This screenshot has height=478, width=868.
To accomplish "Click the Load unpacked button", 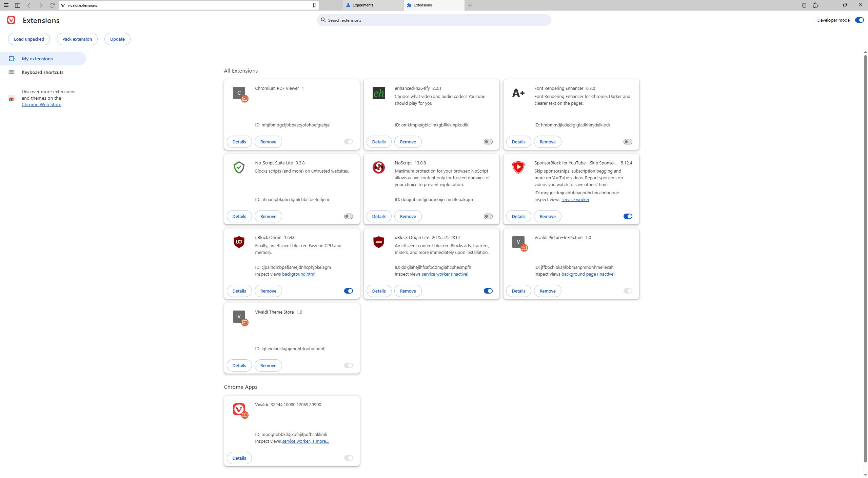I will pos(29,39).
